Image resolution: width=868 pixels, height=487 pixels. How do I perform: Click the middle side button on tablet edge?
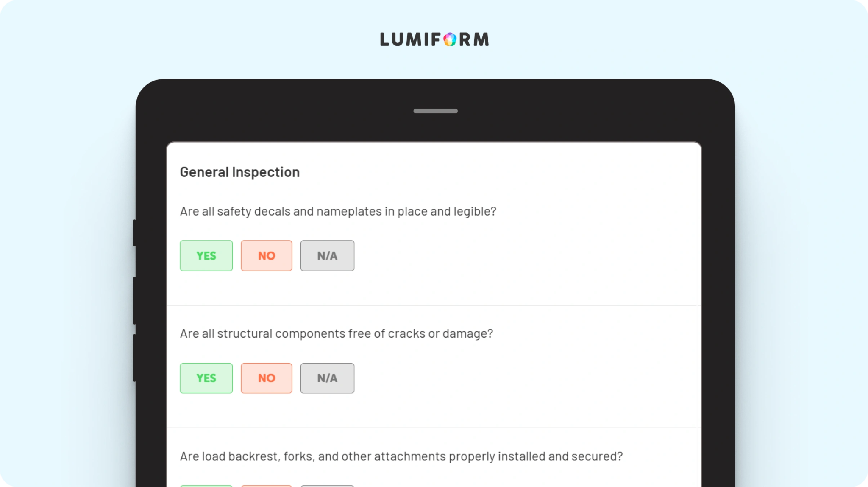134,301
